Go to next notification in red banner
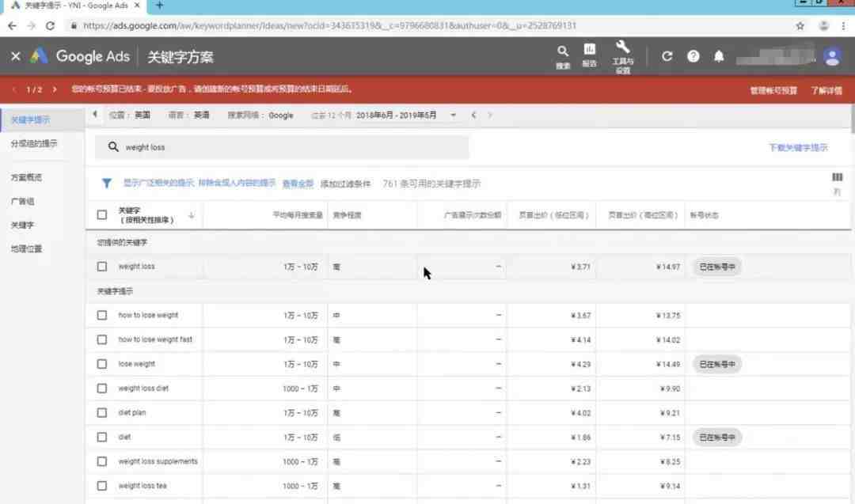 click(55, 89)
